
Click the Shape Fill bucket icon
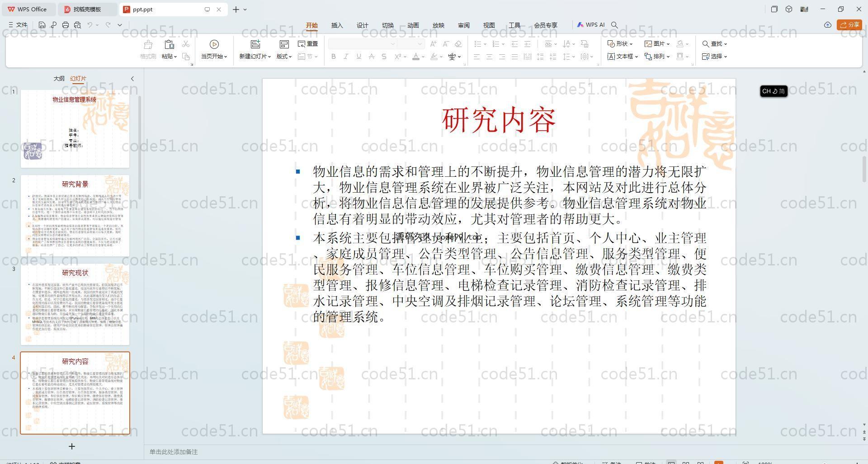pyautogui.click(x=680, y=44)
